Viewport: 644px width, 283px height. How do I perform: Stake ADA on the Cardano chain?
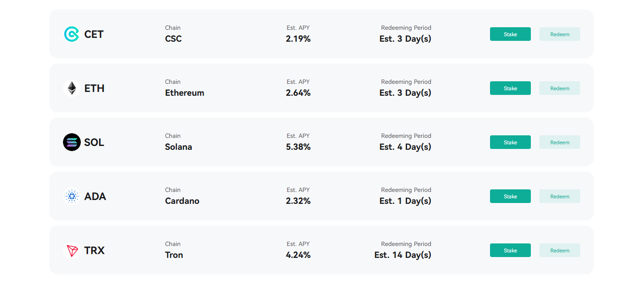pos(510,196)
